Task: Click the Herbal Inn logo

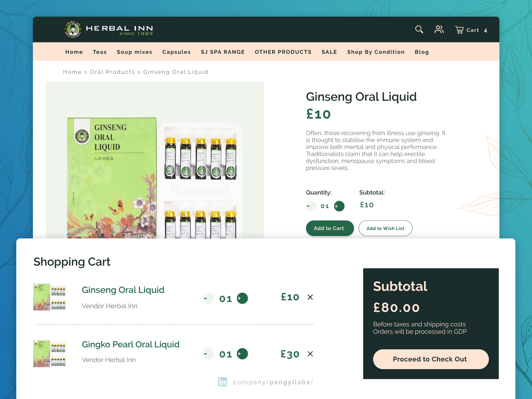Action: click(x=108, y=30)
